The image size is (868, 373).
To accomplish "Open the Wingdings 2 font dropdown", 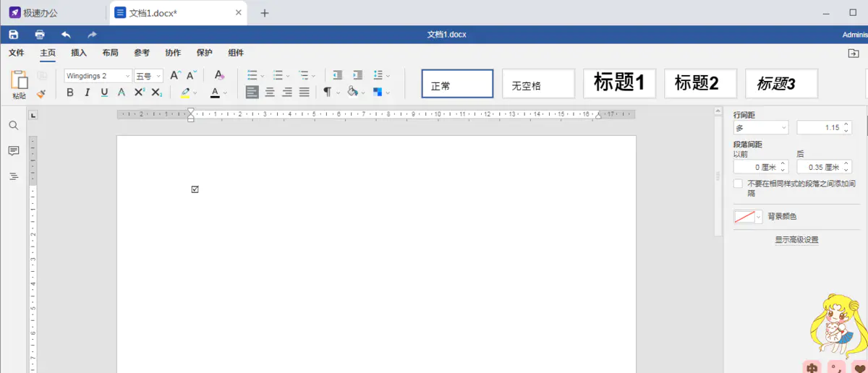I will coord(98,76).
